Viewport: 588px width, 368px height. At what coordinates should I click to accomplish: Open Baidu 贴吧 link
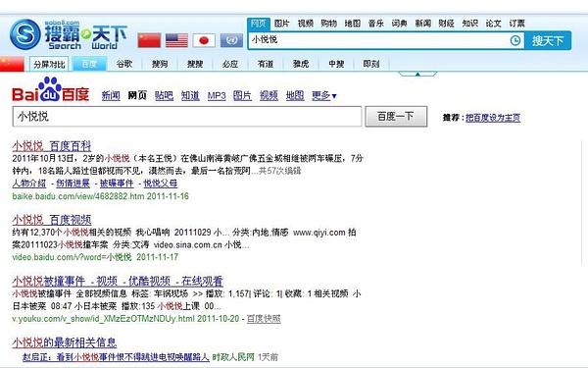164,96
